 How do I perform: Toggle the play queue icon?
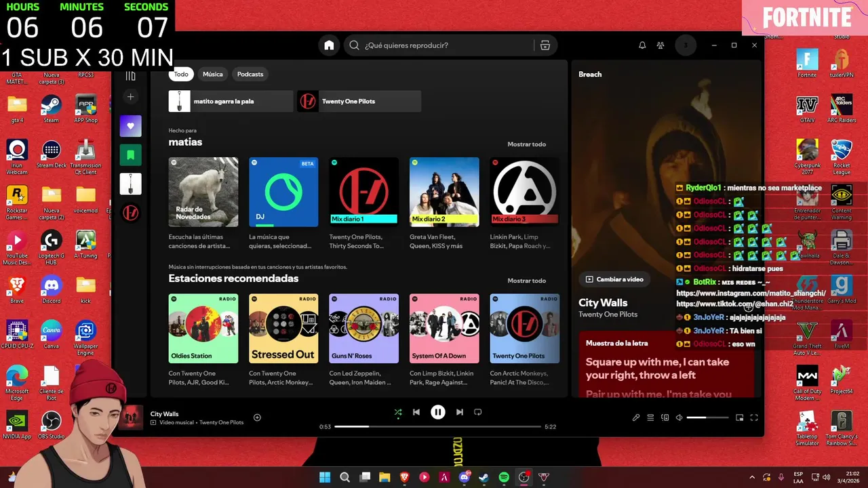tap(650, 418)
